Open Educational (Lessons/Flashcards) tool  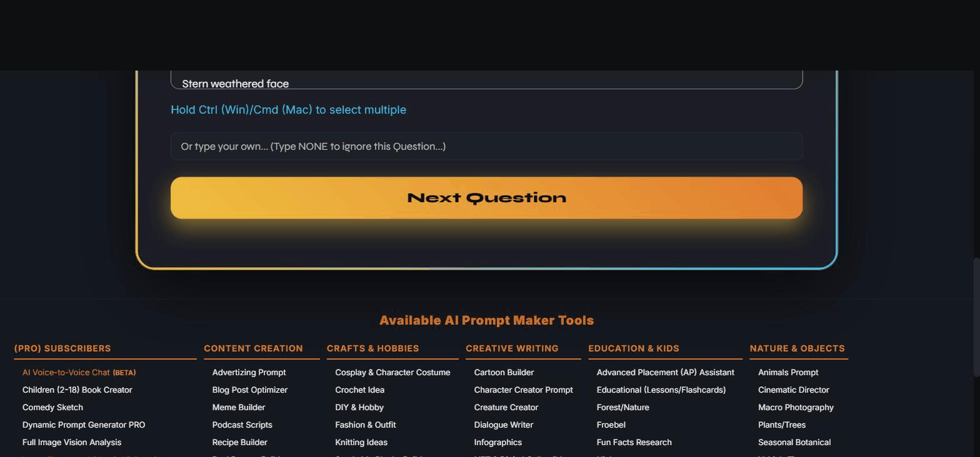pyautogui.click(x=661, y=390)
